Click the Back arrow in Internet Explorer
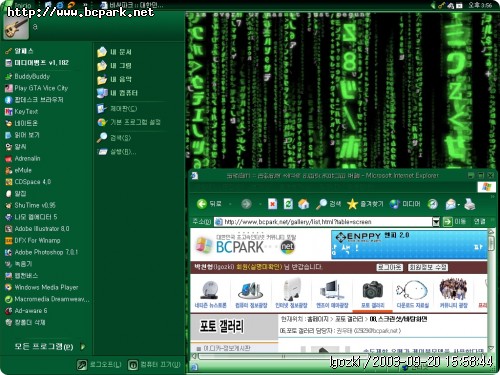The width and height of the screenshot is (500, 375). [x=202, y=204]
